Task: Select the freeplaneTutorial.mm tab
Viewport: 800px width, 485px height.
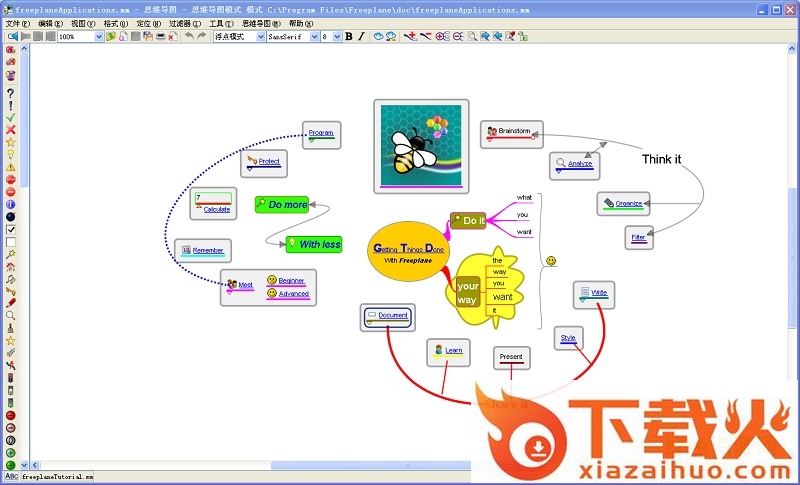Action: [57, 477]
